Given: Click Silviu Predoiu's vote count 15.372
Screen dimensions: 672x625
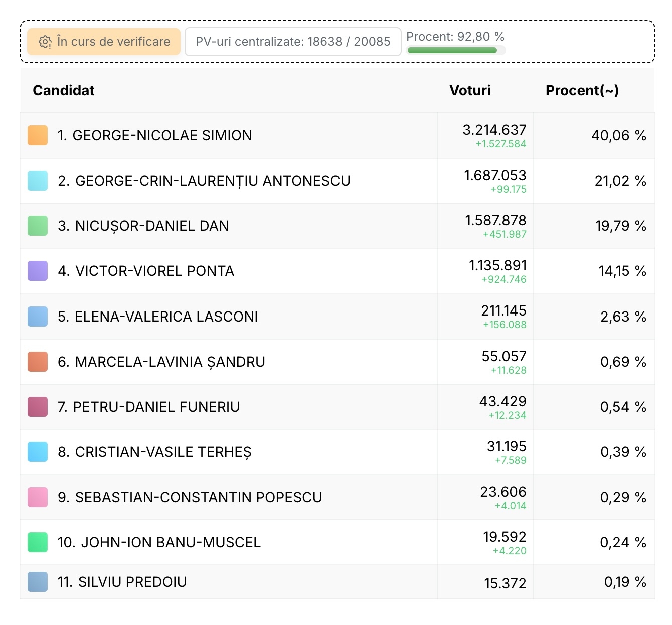Looking at the screenshot, I should 505,583.
